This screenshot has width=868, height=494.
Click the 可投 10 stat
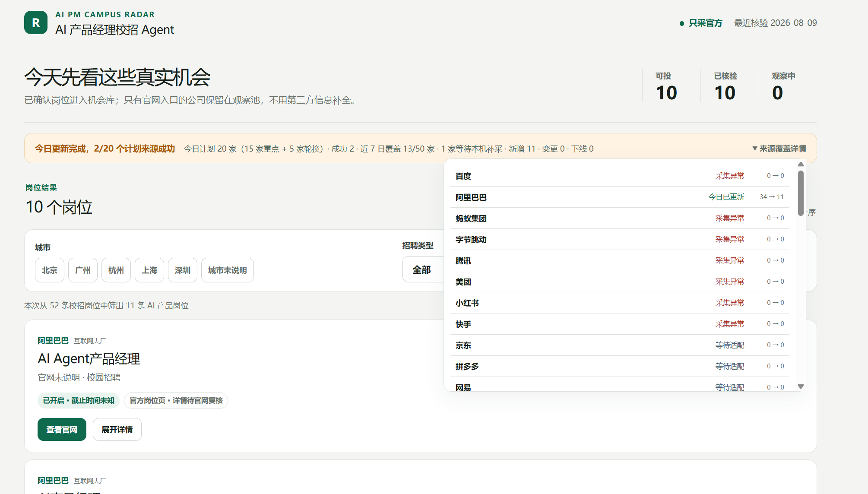(666, 86)
